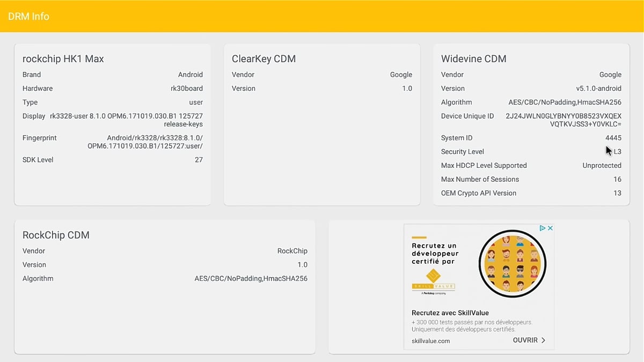The height and width of the screenshot is (362, 644).
Task: Click the Display value 'rk3328-user 8.1.0' text
Action: pos(126,120)
